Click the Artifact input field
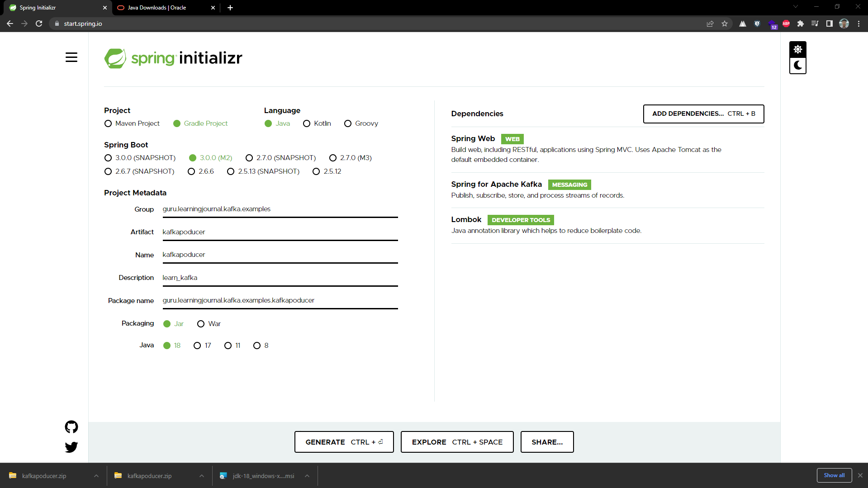Screen dimensions: 868x488 (280, 232)
